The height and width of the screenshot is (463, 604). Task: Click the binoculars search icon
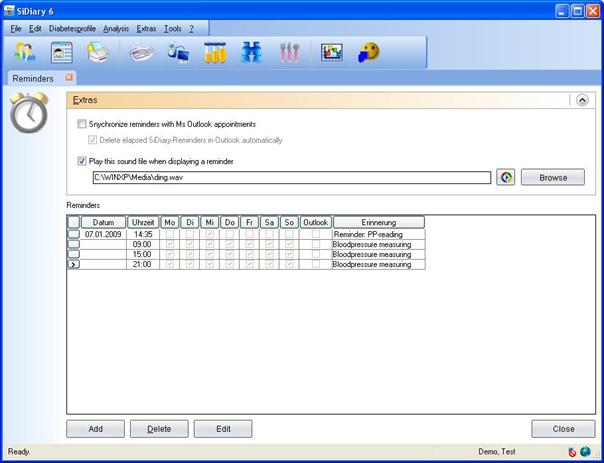251,53
